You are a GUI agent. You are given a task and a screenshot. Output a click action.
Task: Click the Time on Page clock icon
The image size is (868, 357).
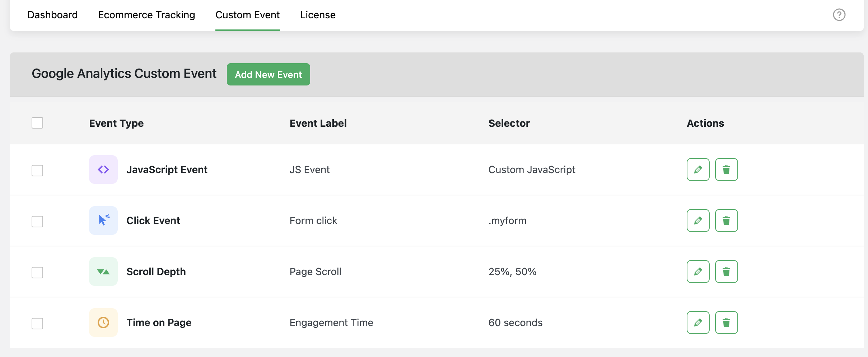(x=103, y=323)
